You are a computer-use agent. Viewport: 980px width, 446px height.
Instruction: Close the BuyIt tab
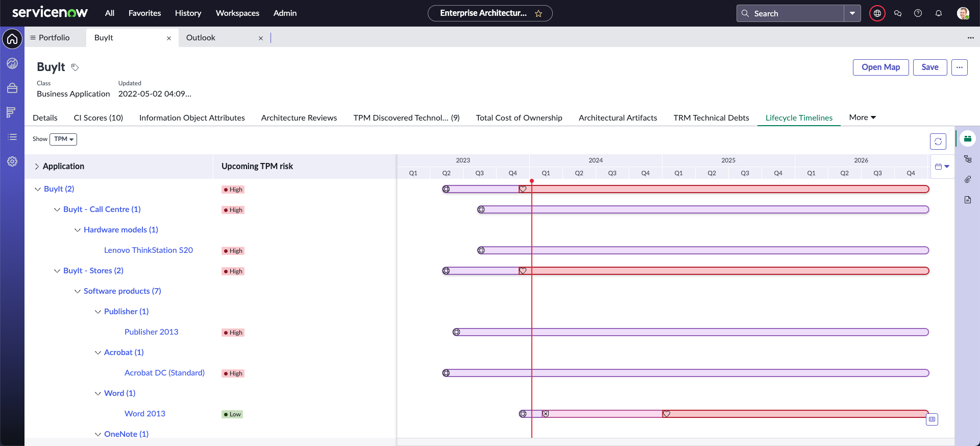point(169,38)
